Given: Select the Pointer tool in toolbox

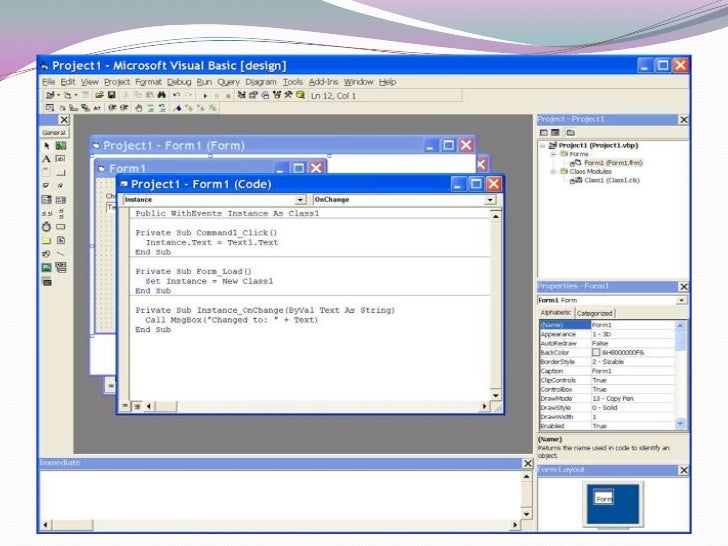Looking at the screenshot, I should [46, 146].
